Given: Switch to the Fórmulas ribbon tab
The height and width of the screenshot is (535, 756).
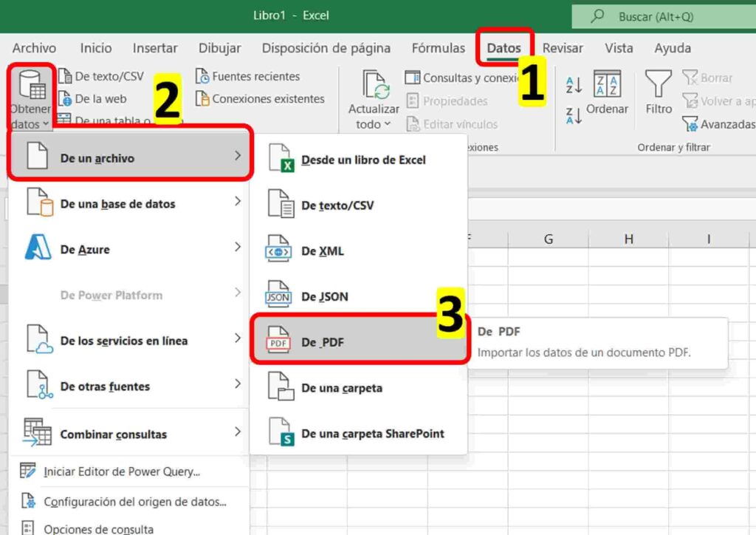Looking at the screenshot, I should 438,48.
